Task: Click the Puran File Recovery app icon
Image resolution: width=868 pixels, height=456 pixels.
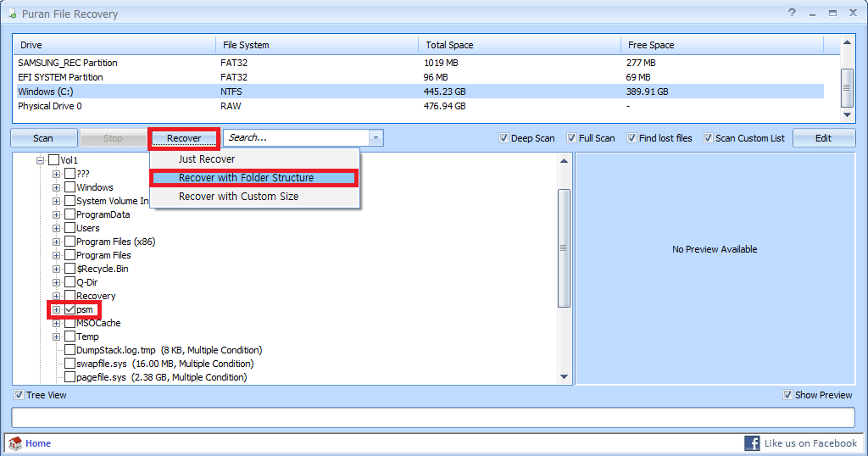Action: pos(12,14)
